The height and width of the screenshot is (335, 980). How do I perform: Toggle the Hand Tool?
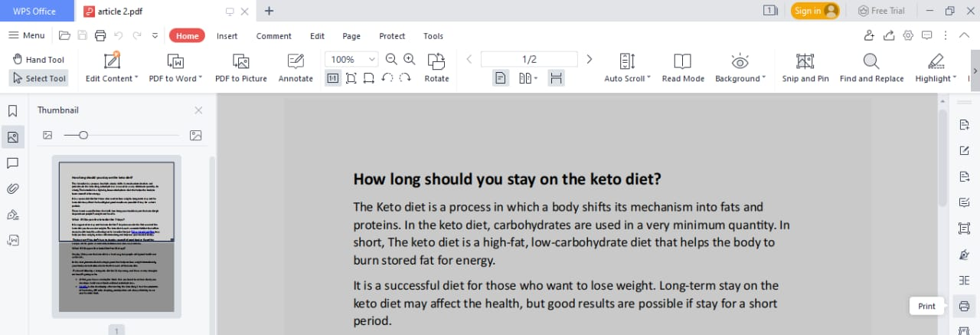[38, 59]
